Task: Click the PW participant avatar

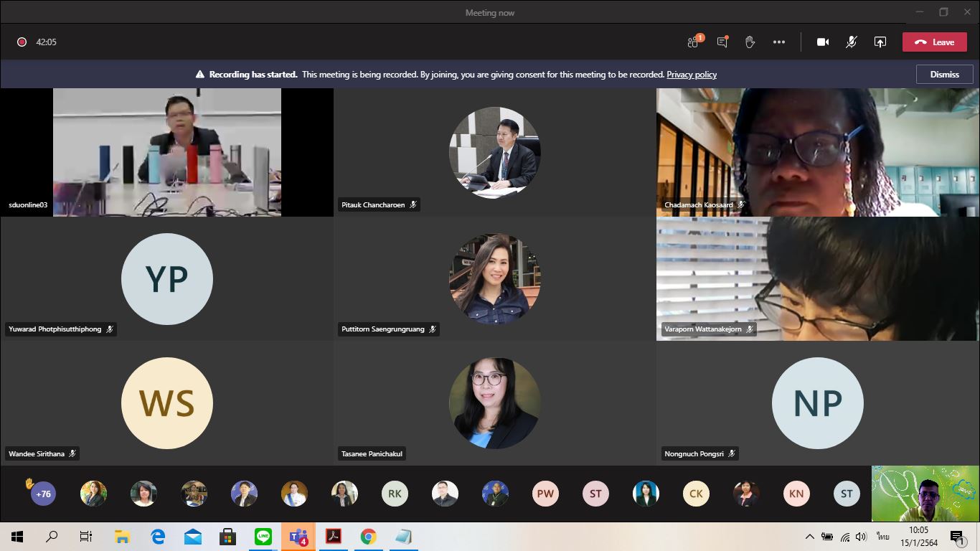Action: tap(545, 494)
